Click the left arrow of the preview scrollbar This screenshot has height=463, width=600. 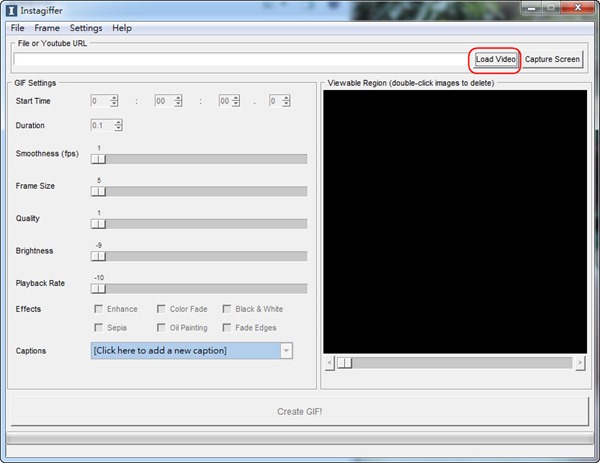point(330,363)
